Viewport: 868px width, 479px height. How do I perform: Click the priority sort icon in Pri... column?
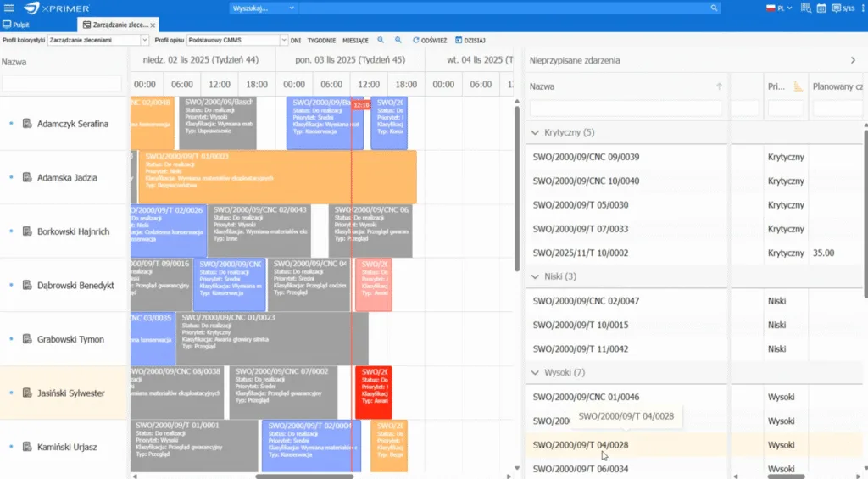tap(798, 86)
